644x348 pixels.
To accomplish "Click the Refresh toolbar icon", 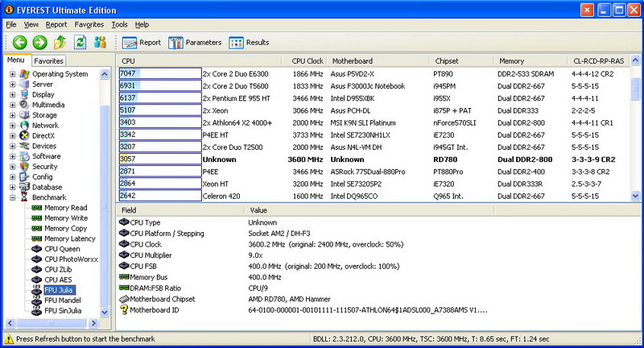I will pos(80,43).
